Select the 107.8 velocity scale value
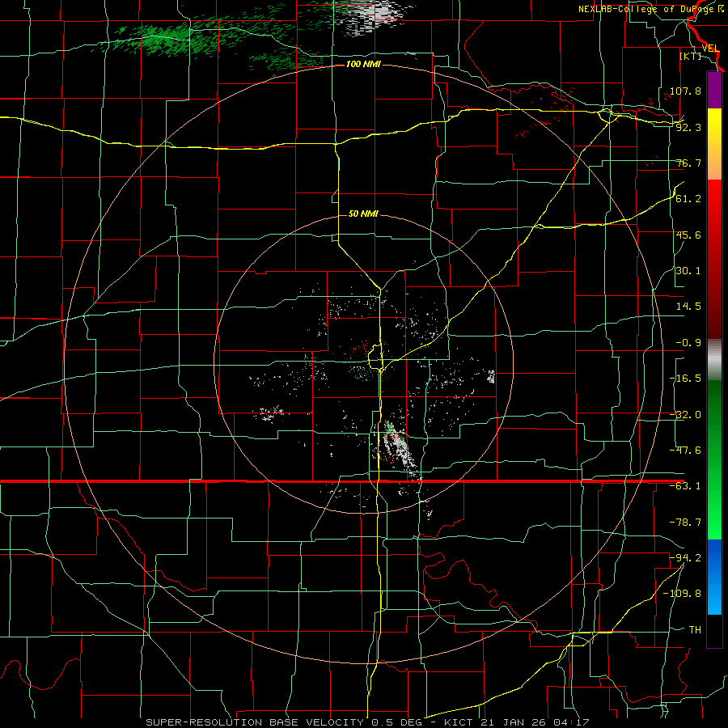The height and width of the screenshot is (728, 728). click(x=685, y=91)
